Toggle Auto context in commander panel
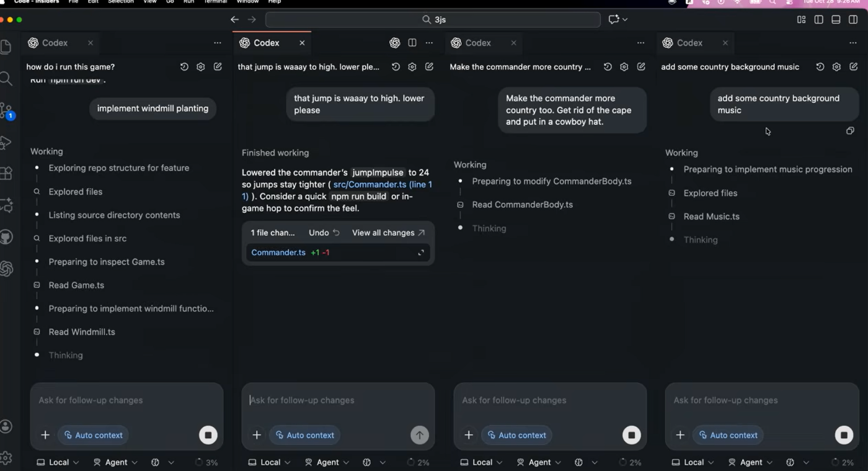 click(x=517, y=435)
